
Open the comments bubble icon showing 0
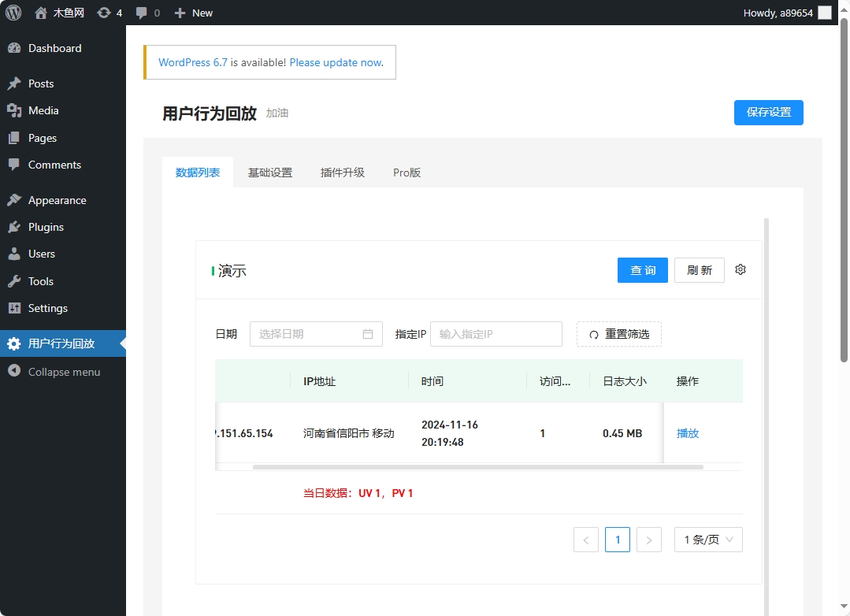[x=142, y=13]
